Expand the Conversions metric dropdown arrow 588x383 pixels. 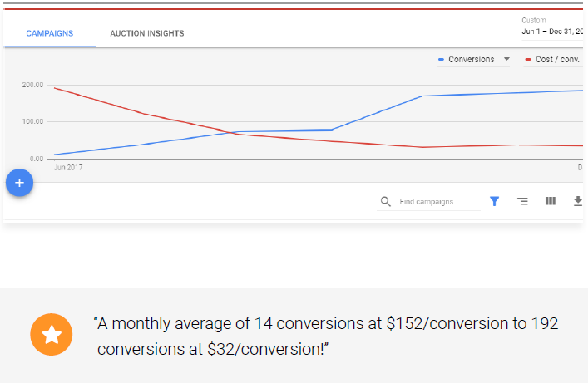point(506,59)
